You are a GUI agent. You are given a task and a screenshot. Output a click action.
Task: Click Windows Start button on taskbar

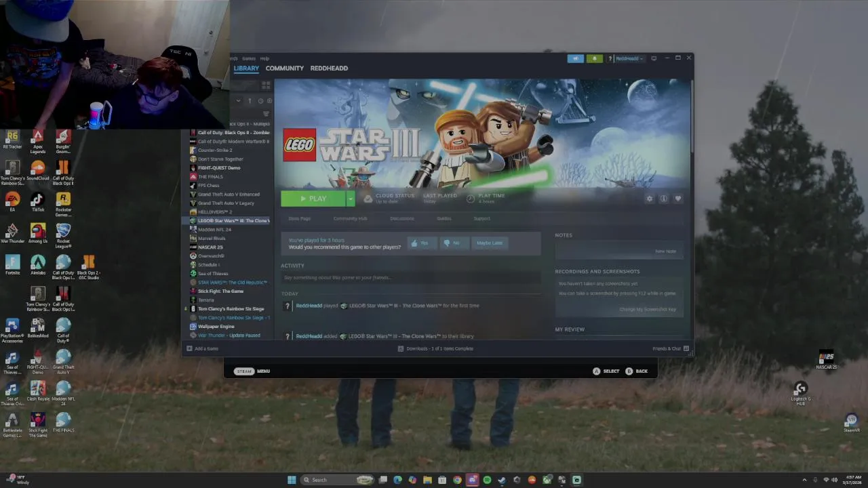pyautogui.click(x=292, y=480)
